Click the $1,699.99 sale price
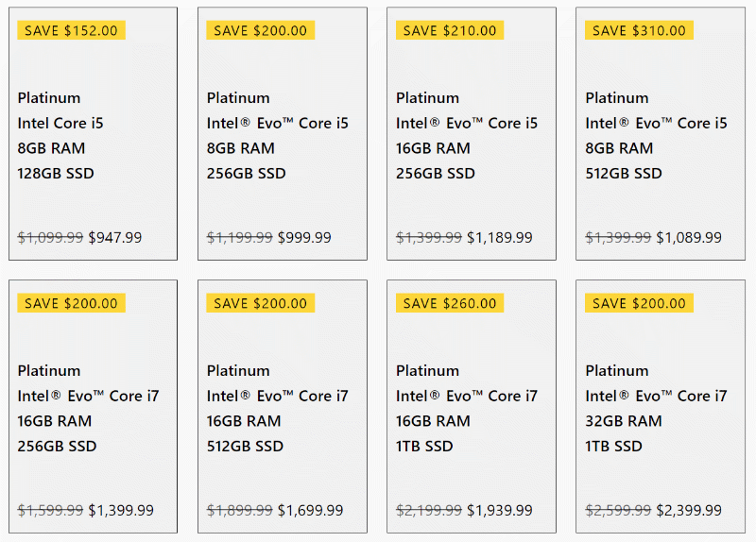 point(311,510)
